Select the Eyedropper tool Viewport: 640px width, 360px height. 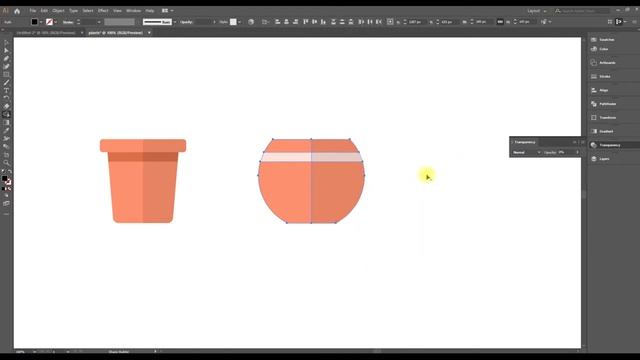(x=6, y=131)
